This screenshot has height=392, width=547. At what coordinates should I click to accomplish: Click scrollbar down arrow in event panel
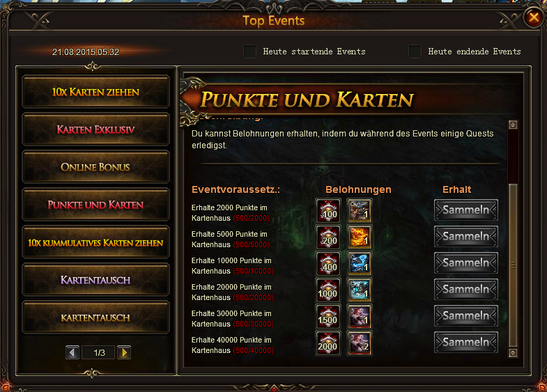click(x=513, y=353)
